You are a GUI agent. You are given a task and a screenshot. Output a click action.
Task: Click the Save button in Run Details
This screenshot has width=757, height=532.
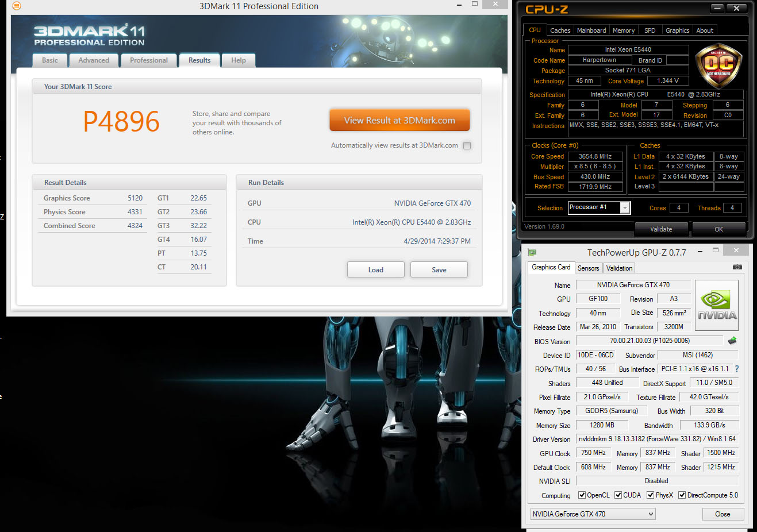pyautogui.click(x=439, y=270)
